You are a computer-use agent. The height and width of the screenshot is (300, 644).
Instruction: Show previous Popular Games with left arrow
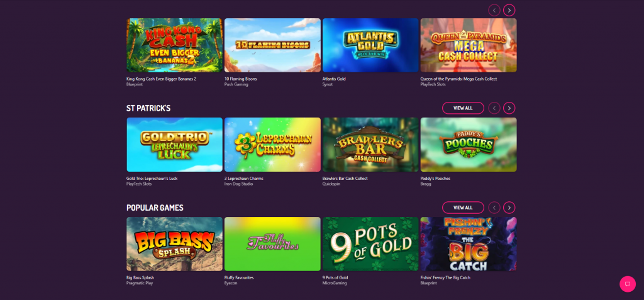494,208
